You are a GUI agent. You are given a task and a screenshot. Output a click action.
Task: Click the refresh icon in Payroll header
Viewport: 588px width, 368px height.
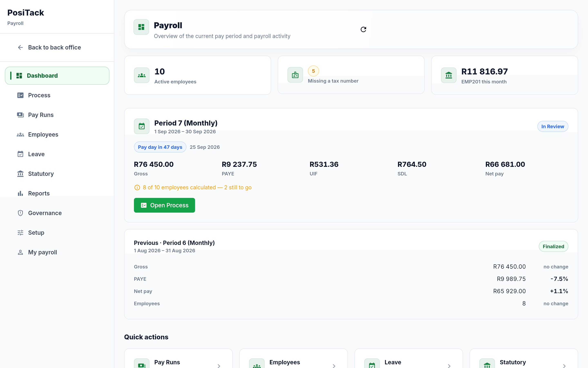363,29
